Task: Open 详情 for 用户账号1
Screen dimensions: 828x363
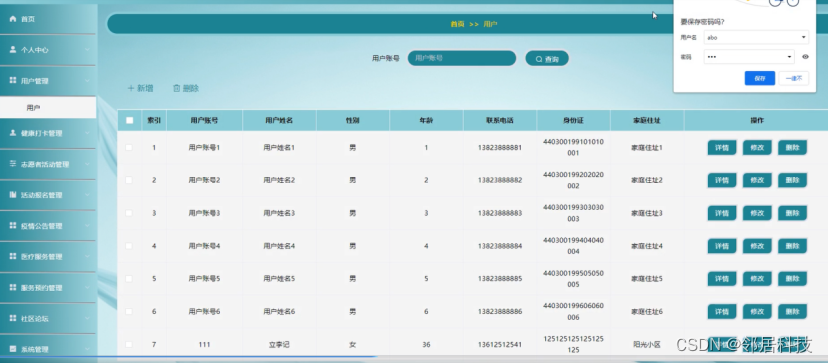Action: point(722,148)
